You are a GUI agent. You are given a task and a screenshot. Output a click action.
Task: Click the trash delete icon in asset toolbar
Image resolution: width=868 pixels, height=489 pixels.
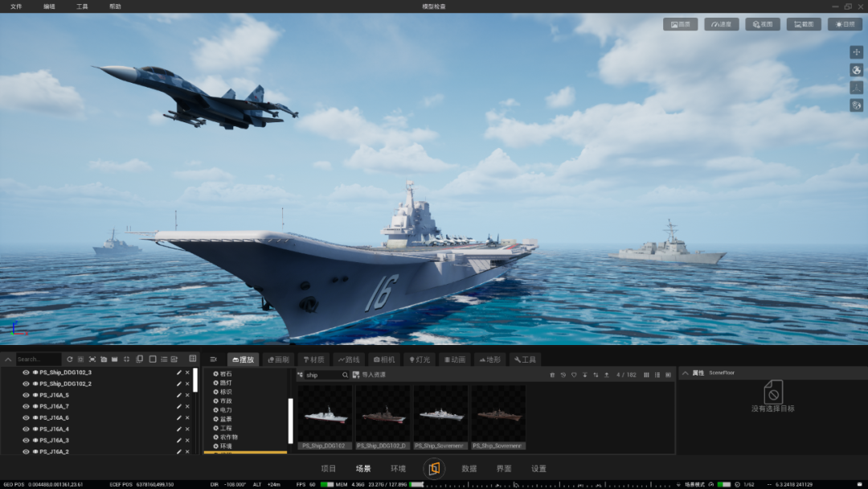552,375
